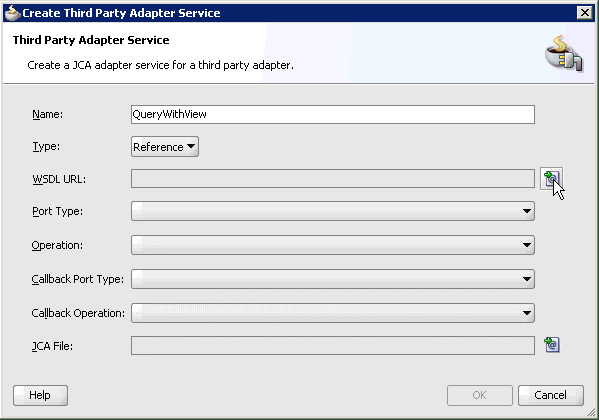599x420 pixels.
Task: Click the "Callback Operation:" label
Action: (78, 313)
